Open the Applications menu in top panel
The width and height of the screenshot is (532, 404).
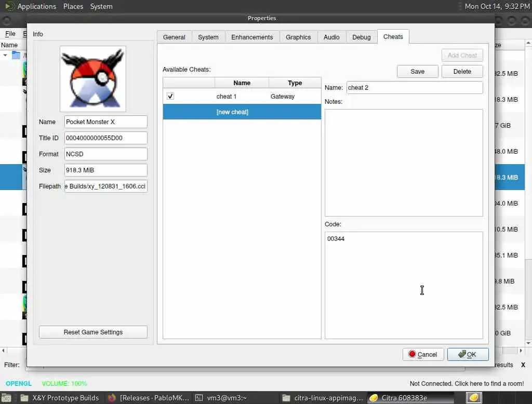pyautogui.click(x=37, y=6)
